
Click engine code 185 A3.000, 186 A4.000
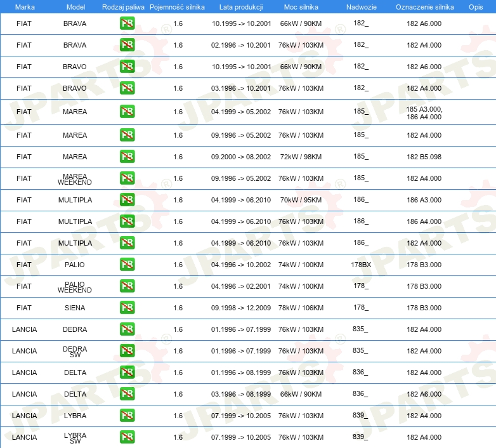[x=424, y=113]
